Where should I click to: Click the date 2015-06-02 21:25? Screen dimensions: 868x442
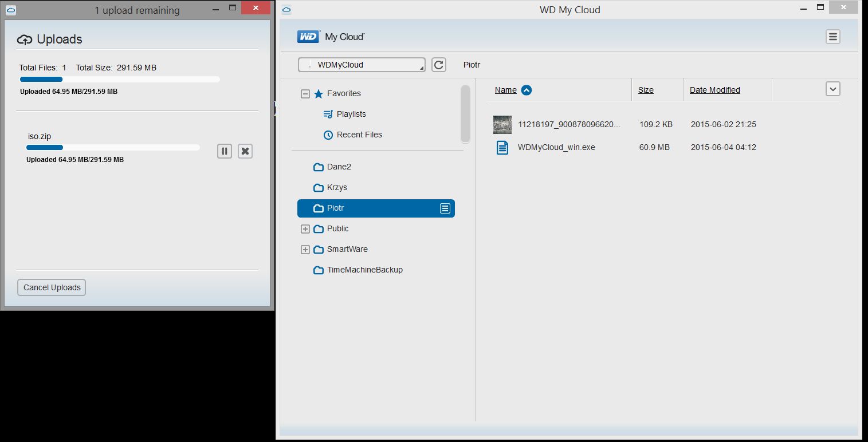[724, 124]
